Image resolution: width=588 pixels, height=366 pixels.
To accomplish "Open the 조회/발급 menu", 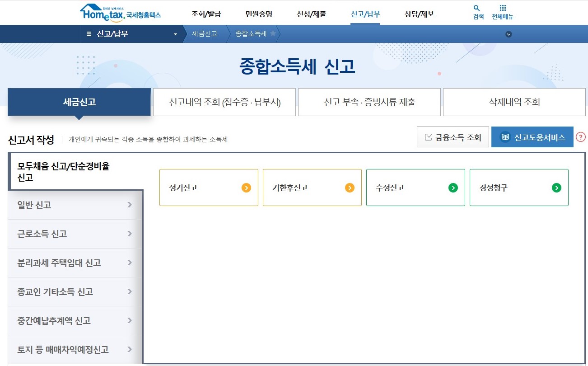I will 206,14.
